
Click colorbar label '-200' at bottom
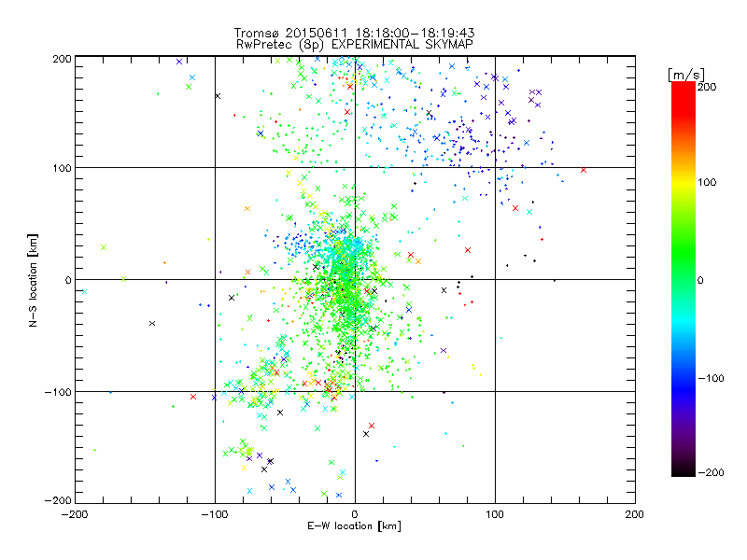click(x=711, y=472)
